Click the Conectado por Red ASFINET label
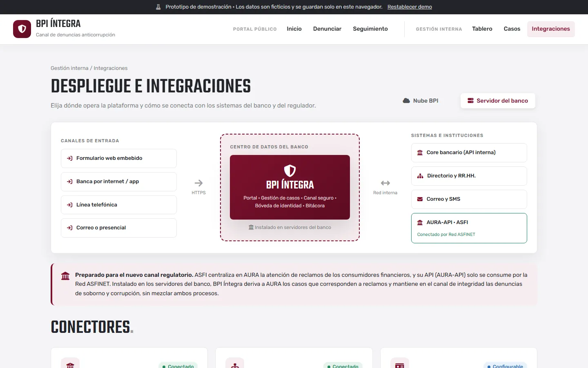This screenshot has width=588, height=368. coord(446,235)
